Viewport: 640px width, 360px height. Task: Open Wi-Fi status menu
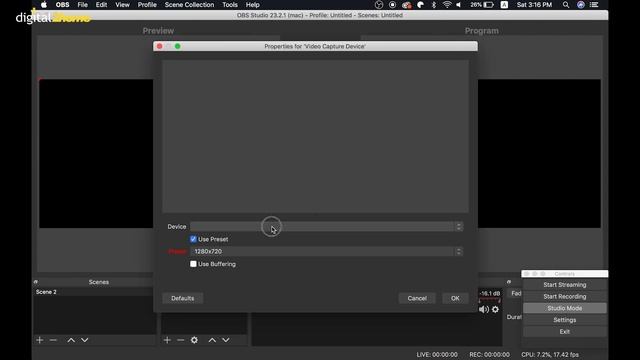coord(447,5)
